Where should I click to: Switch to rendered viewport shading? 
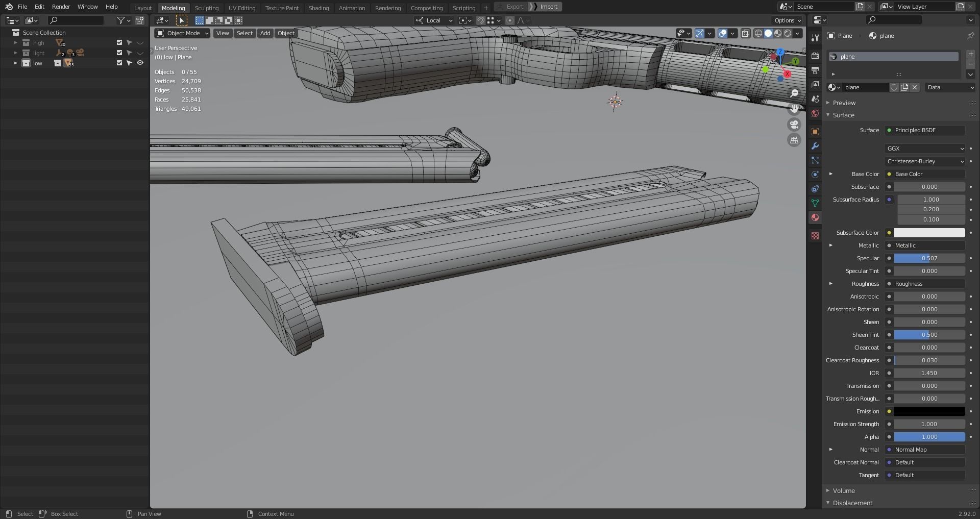pos(788,34)
